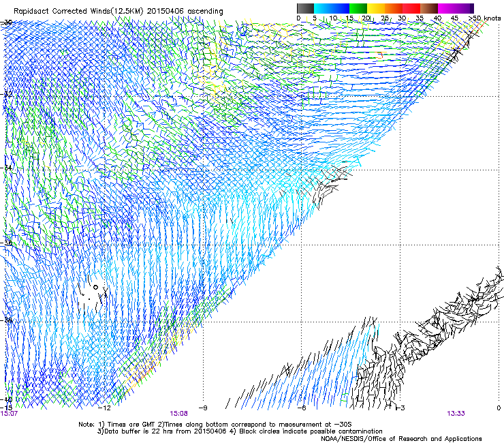This screenshot has width=504, height=443.
Task: Click the '-40' latitude axis label
Action: [x=7, y=399]
